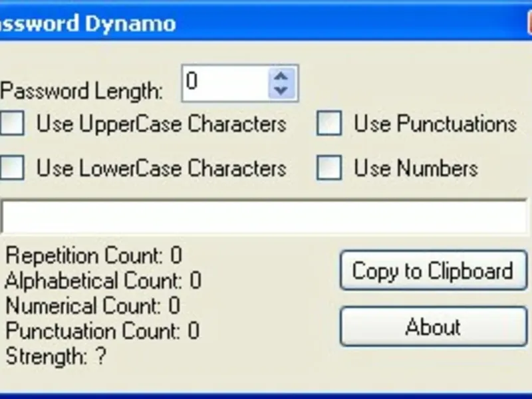532x399 pixels.
Task: Click the Punctuation Count readout
Action: click(102, 331)
